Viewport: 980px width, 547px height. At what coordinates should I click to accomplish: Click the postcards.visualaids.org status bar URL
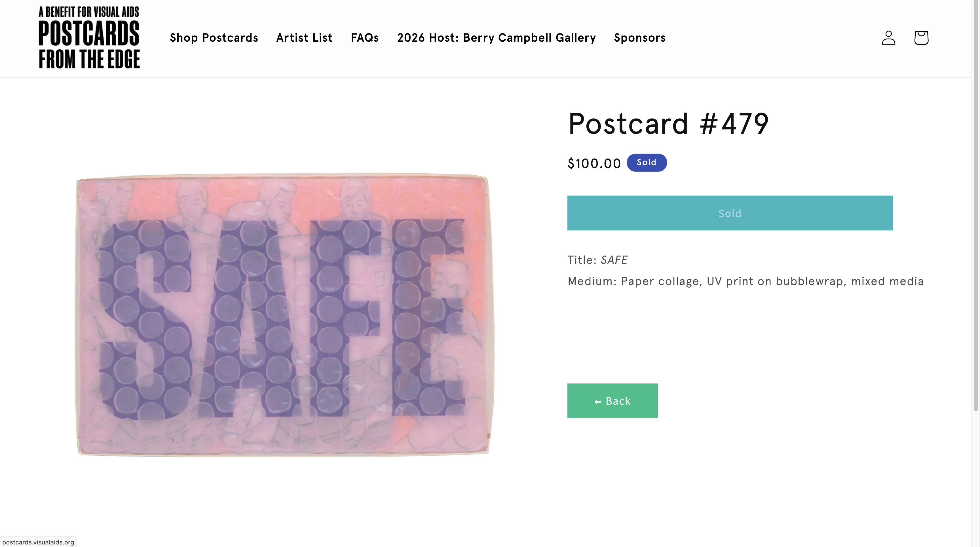click(38, 542)
